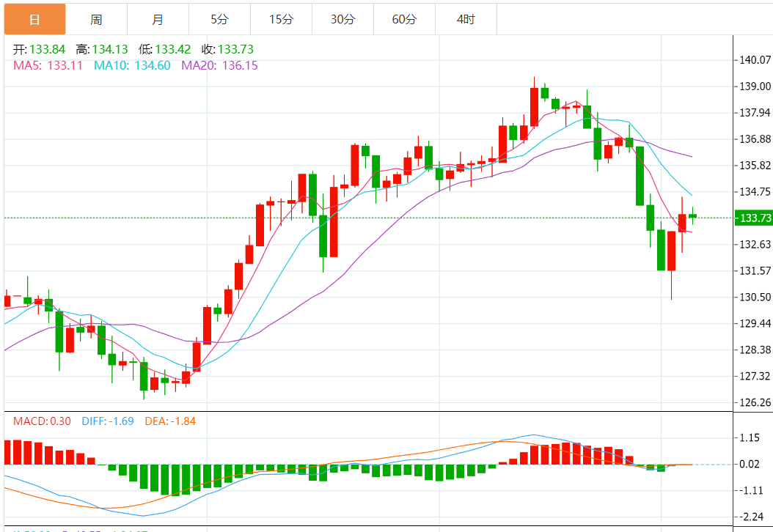Click the closing price value 133.73 in header
Viewport: 773px width, 532px height.
click(235, 49)
